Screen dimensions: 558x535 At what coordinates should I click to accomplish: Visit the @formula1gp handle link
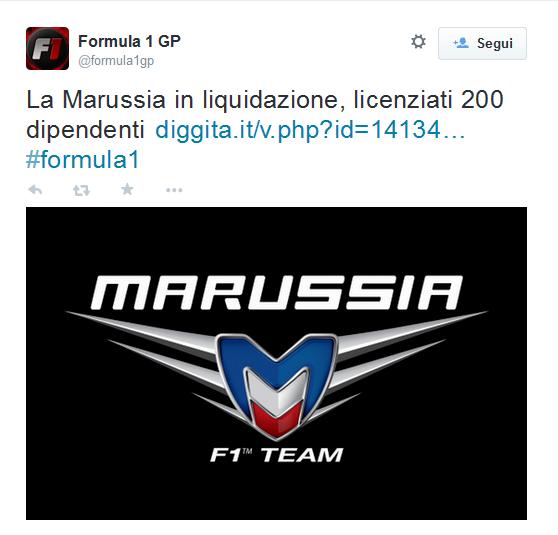click(116, 61)
